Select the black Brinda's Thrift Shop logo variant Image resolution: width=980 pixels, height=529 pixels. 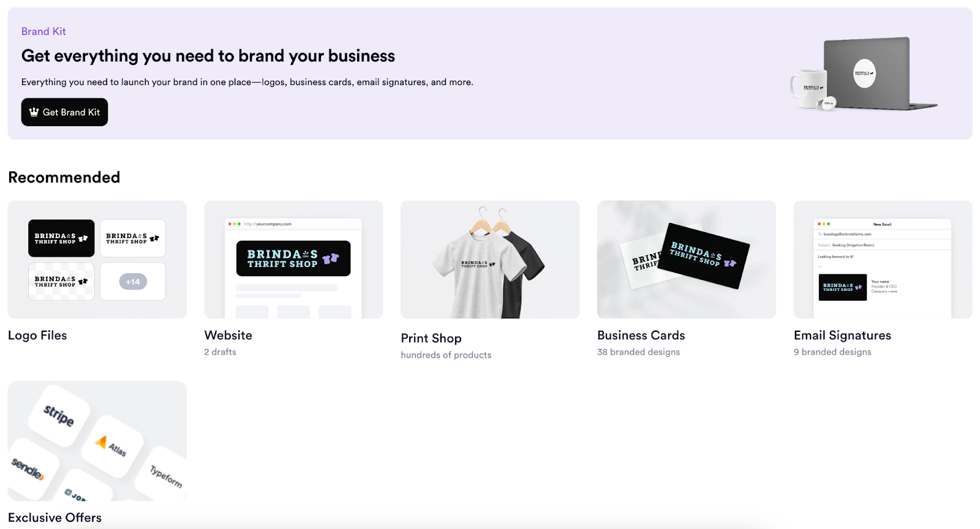[61, 238]
